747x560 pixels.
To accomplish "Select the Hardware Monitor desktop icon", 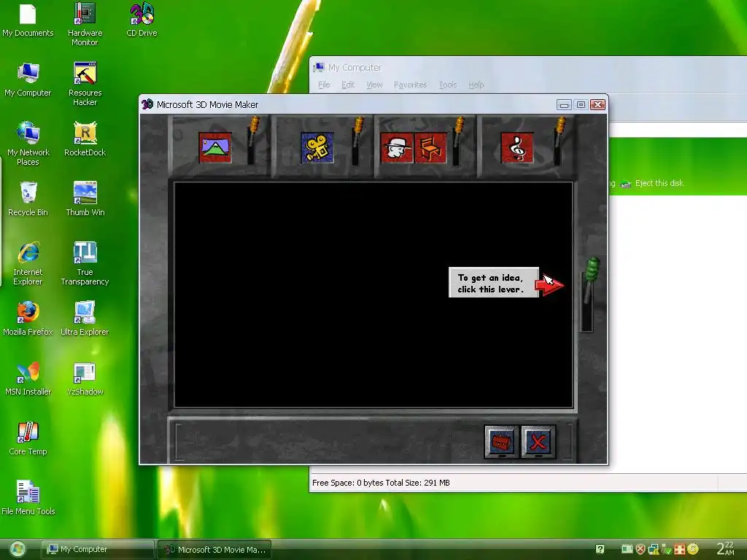I will coord(85,25).
